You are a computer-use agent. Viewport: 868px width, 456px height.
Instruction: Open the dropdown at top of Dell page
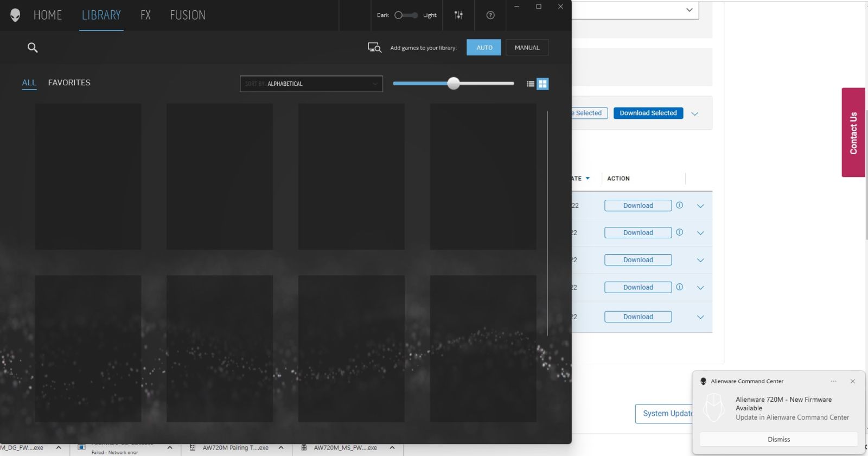click(x=635, y=10)
